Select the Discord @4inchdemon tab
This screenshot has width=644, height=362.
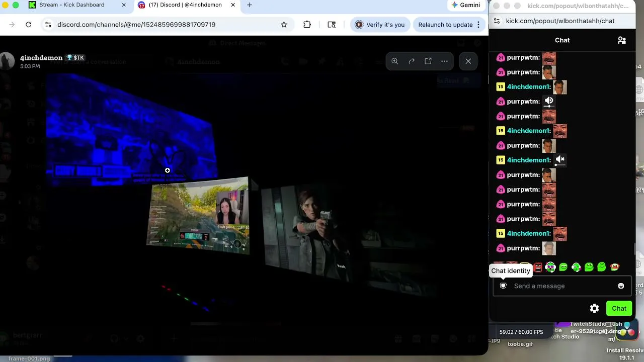coord(185,5)
